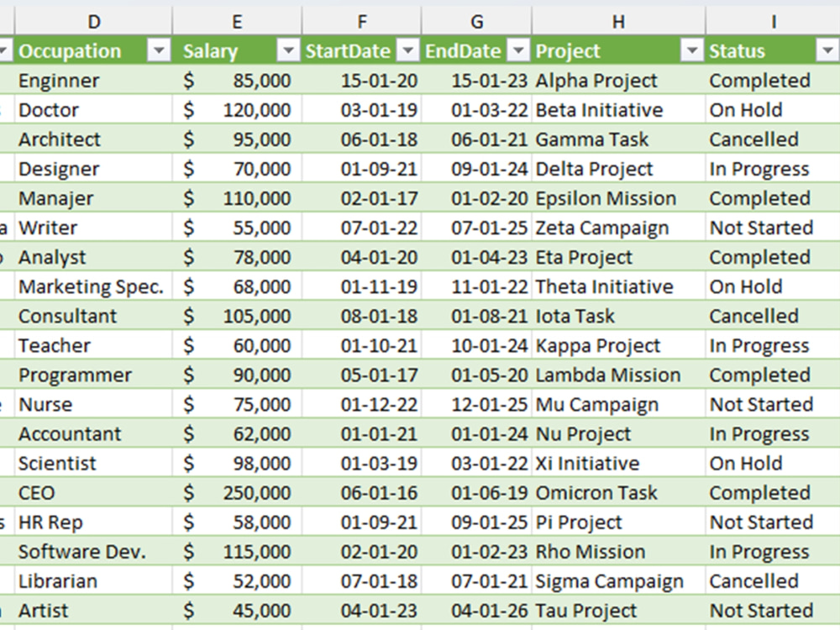840x630 pixels.
Task: Select the Accountant occupation cell
Action: [94, 434]
